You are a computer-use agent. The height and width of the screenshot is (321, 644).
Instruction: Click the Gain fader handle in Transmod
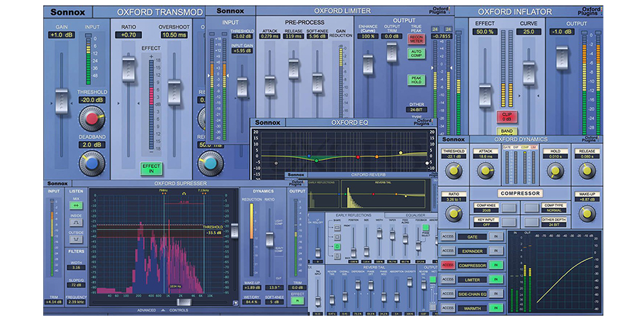[62, 101]
